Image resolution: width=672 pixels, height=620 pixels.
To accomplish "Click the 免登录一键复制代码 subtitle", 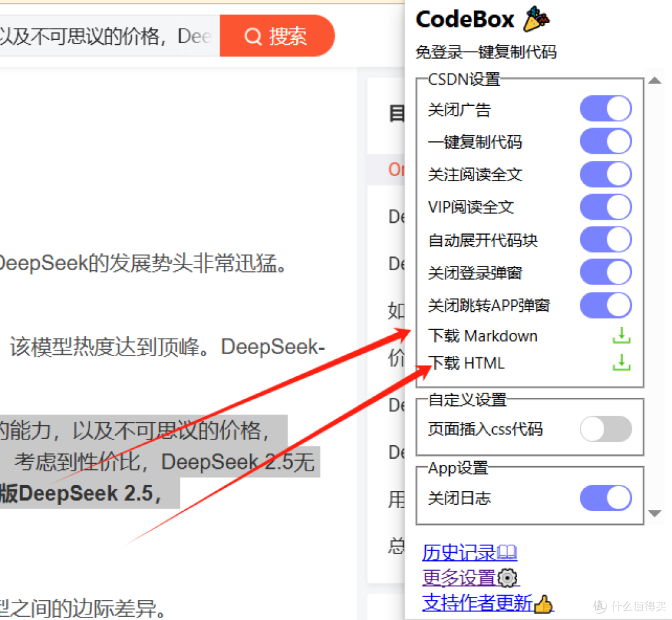I will pos(485,52).
